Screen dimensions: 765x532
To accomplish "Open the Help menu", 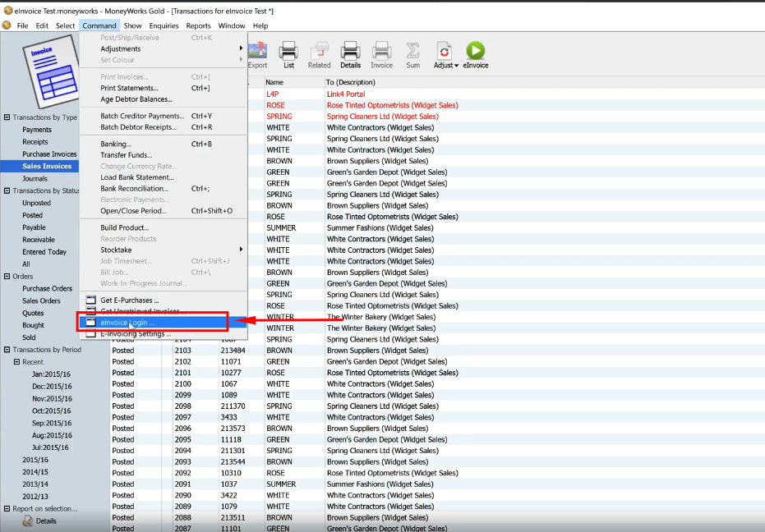I will [x=260, y=25].
